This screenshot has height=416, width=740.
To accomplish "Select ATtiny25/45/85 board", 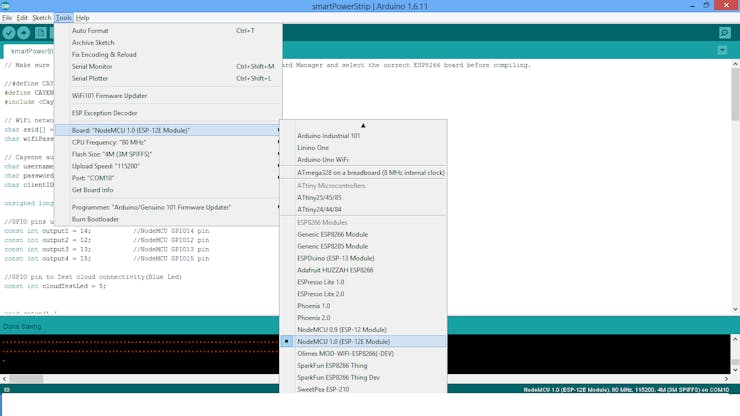I will click(x=363, y=197).
